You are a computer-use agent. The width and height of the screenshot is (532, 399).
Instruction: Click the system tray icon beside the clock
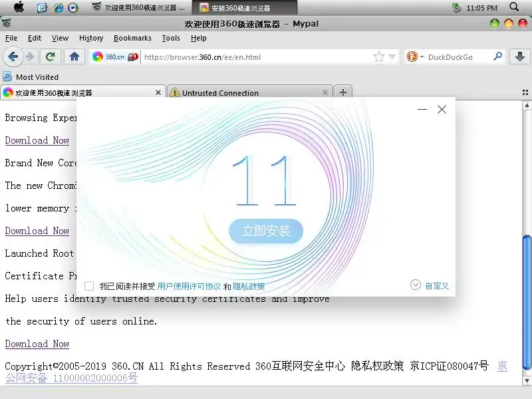coord(456,7)
